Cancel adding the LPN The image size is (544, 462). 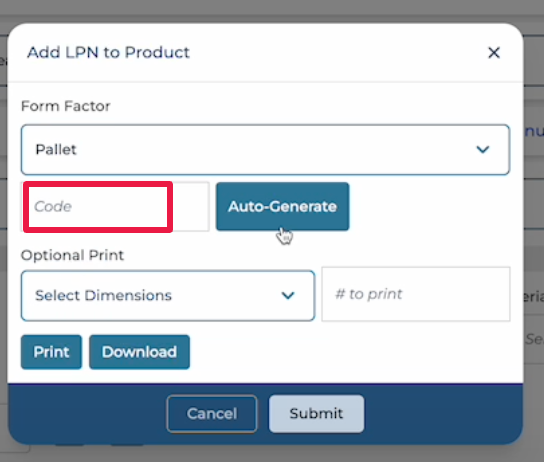click(x=212, y=413)
